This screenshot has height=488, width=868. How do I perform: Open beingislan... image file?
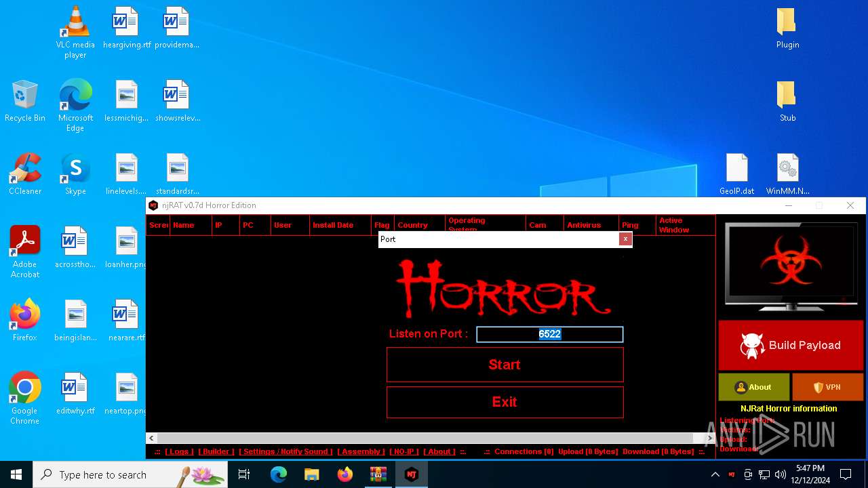[x=75, y=321]
